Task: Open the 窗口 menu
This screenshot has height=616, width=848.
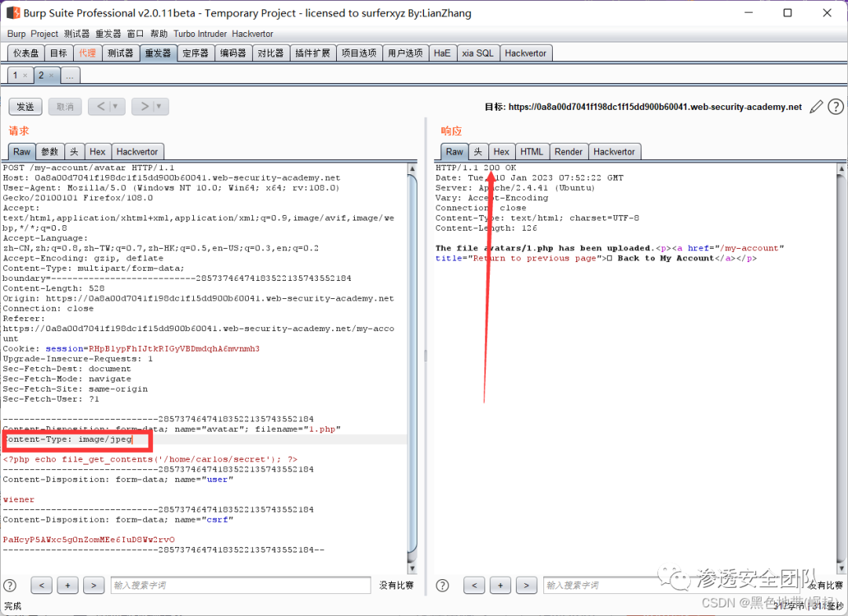Action: (135, 34)
